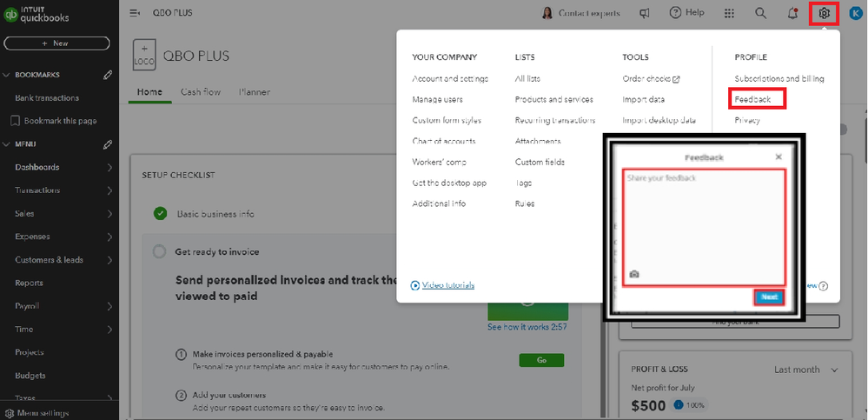This screenshot has width=868, height=420.
Task: Open Account and settings
Action: click(450, 78)
